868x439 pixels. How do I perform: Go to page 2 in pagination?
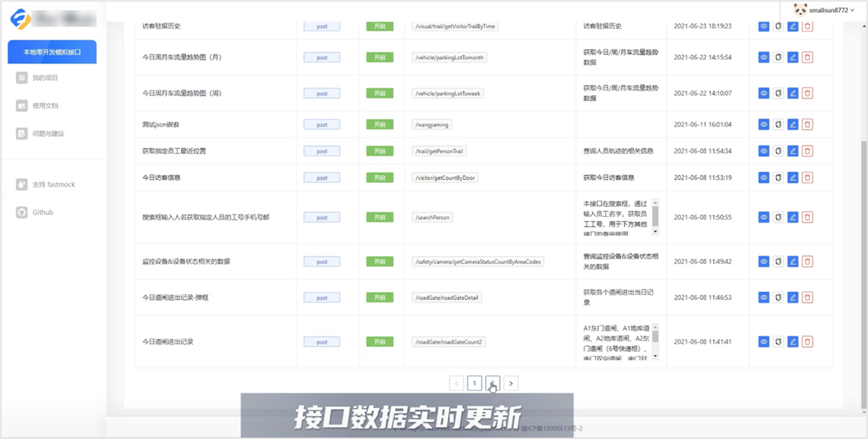point(493,383)
